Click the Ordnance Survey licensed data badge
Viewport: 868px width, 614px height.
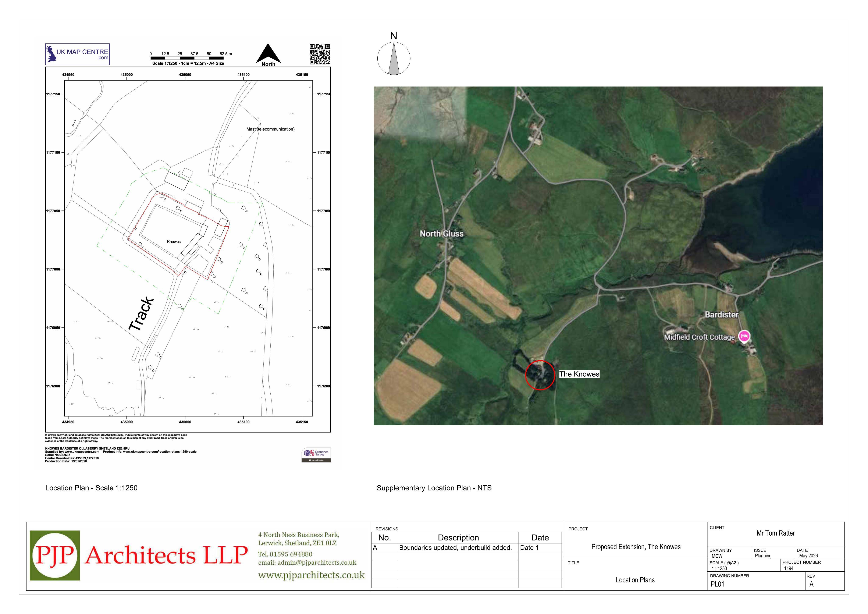coord(316,455)
